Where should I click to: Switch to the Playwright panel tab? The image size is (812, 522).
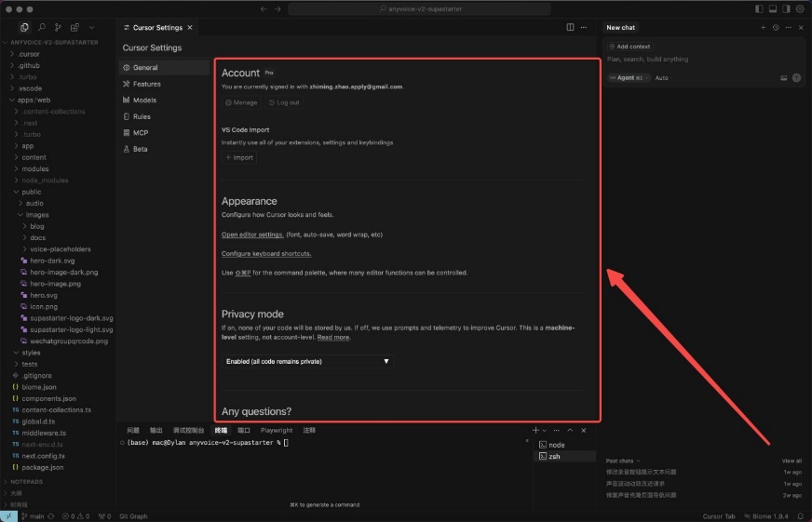click(x=277, y=431)
